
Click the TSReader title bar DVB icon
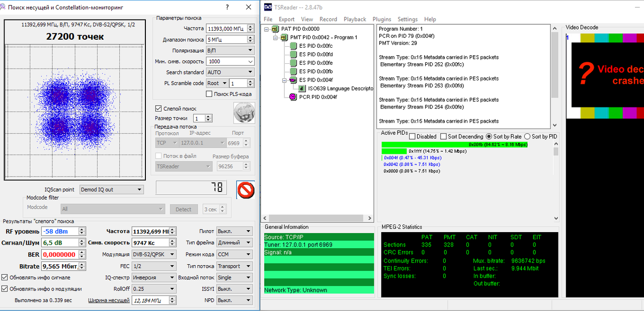point(268,8)
